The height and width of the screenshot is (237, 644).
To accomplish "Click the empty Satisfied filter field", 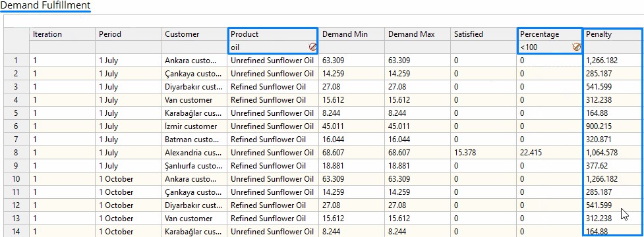I will tap(484, 47).
